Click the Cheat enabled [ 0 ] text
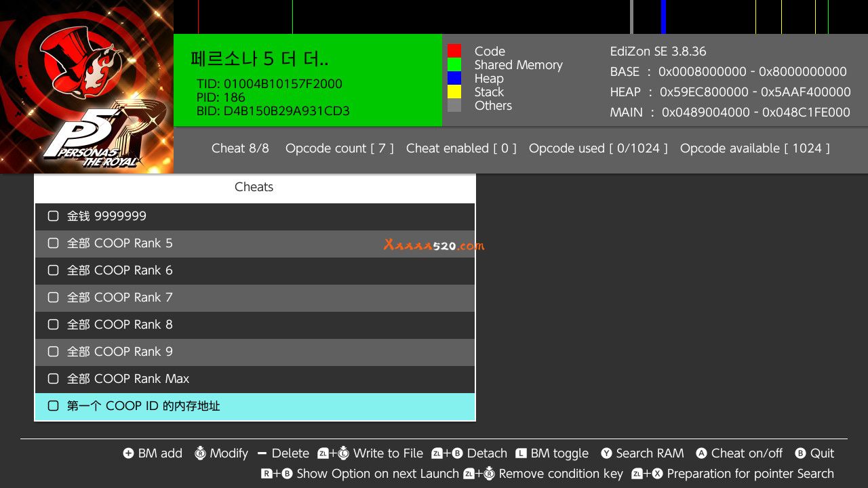The image size is (868, 488). (x=461, y=148)
